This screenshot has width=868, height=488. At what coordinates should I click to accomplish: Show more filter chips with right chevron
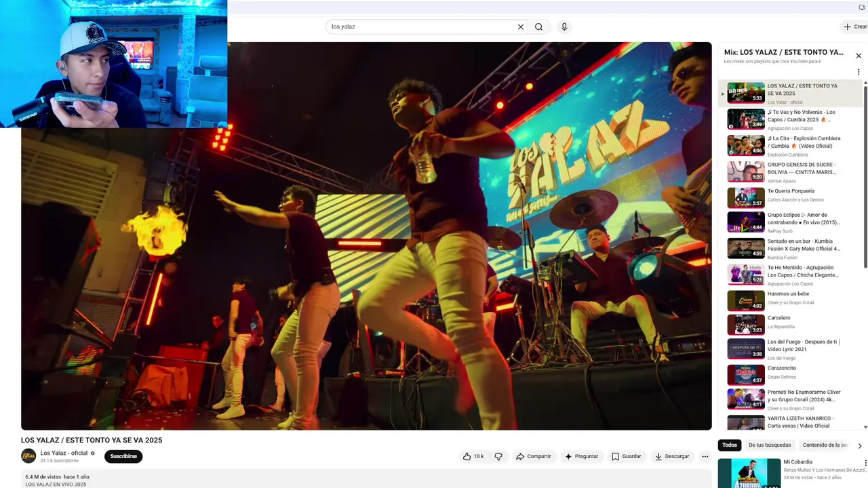pyautogui.click(x=860, y=445)
